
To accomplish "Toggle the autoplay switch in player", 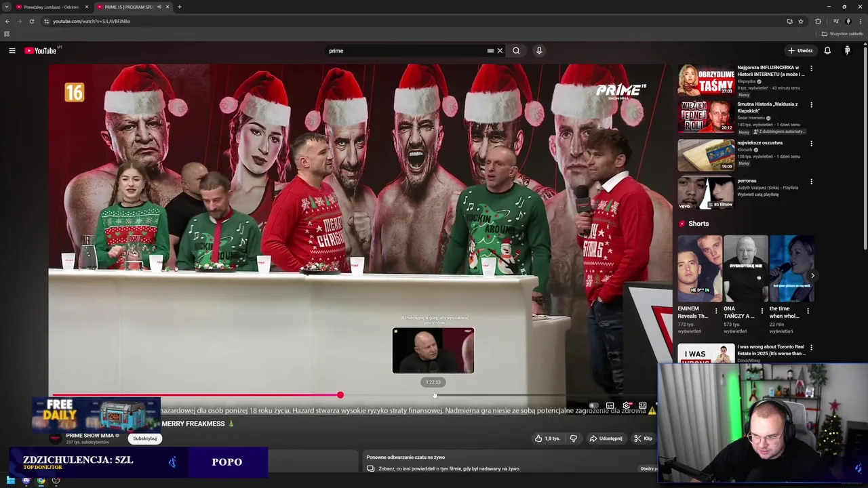I will point(593,405).
